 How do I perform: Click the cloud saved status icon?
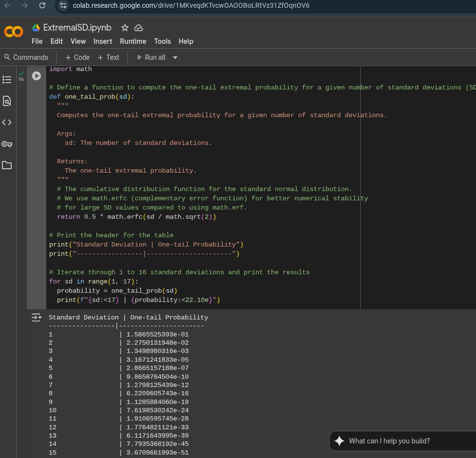pos(139,28)
